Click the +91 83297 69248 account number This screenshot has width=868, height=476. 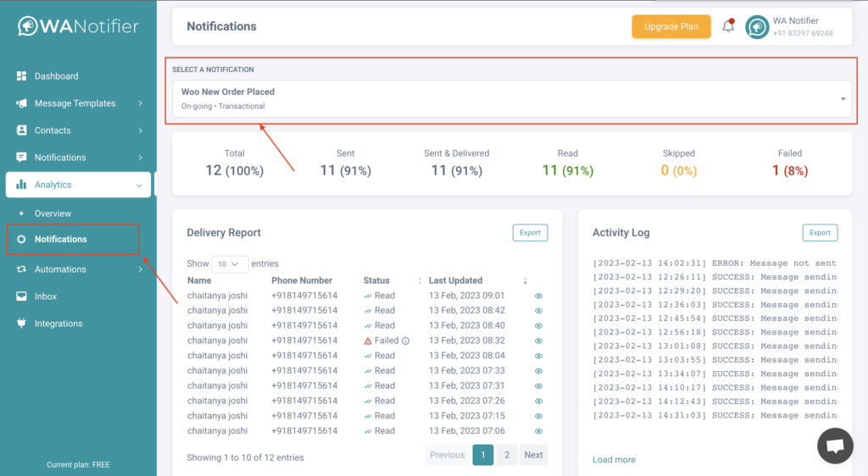click(x=803, y=33)
